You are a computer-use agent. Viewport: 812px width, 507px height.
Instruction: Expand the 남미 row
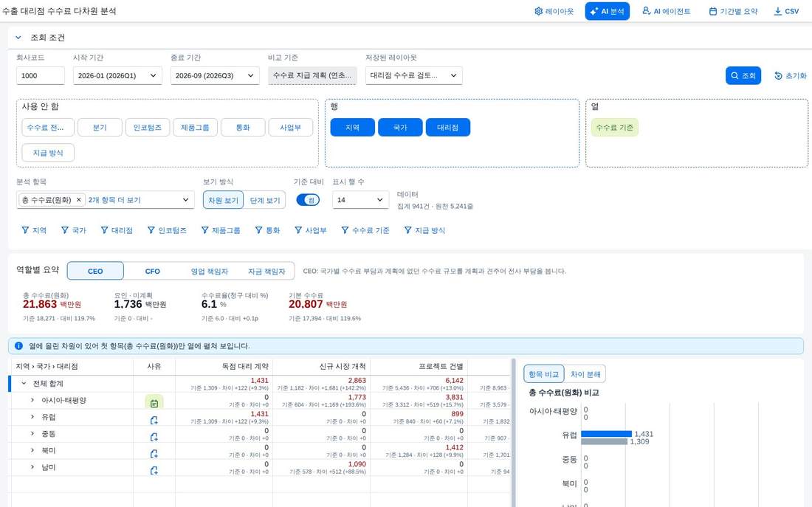point(32,467)
